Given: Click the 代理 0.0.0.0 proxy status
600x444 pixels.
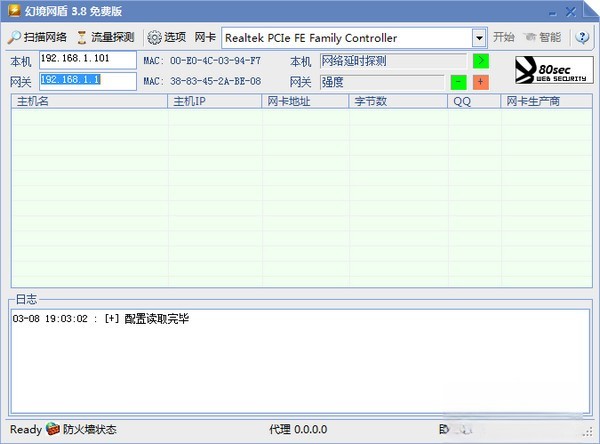Looking at the screenshot, I should click(x=298, y=429).
